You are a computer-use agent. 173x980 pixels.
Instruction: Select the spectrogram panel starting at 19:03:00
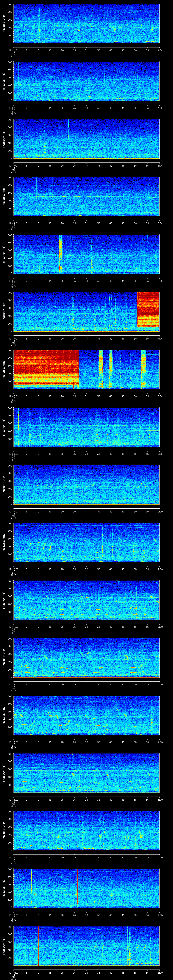[86, 139]
